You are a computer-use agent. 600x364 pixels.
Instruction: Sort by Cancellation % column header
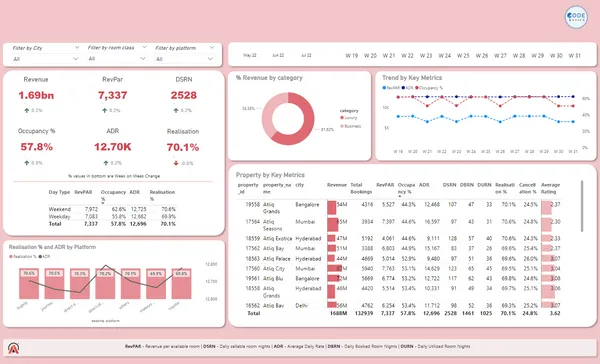[528, 188]
